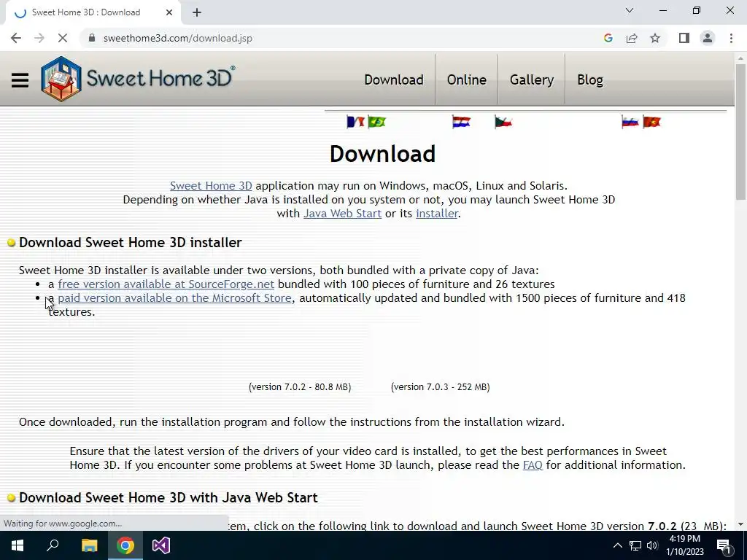Open Gallery navigation menu item
The image size is (747, 560).
pos(532,79)
